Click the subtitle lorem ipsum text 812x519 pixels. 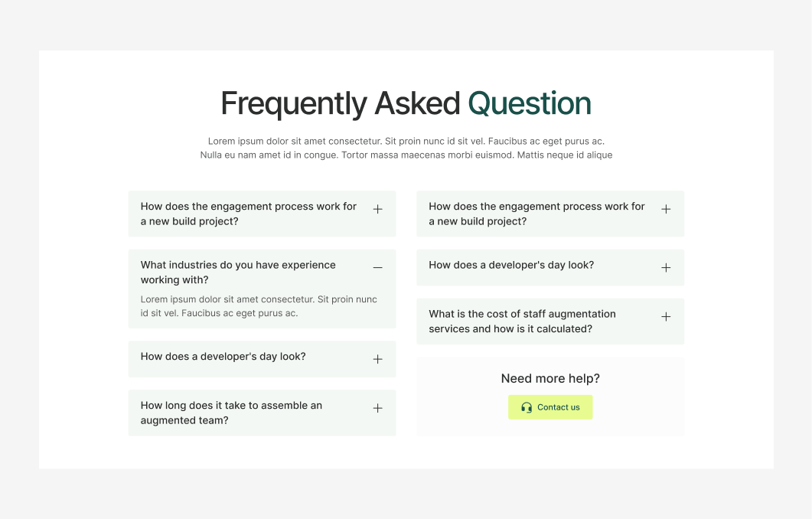[406, 148]
